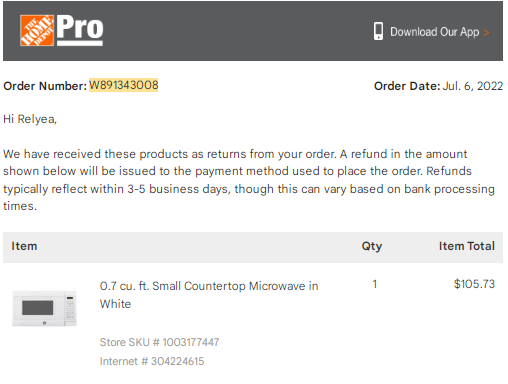Open the Download Our App link
The height and width of the screenshot is (384, 508).
434,32
